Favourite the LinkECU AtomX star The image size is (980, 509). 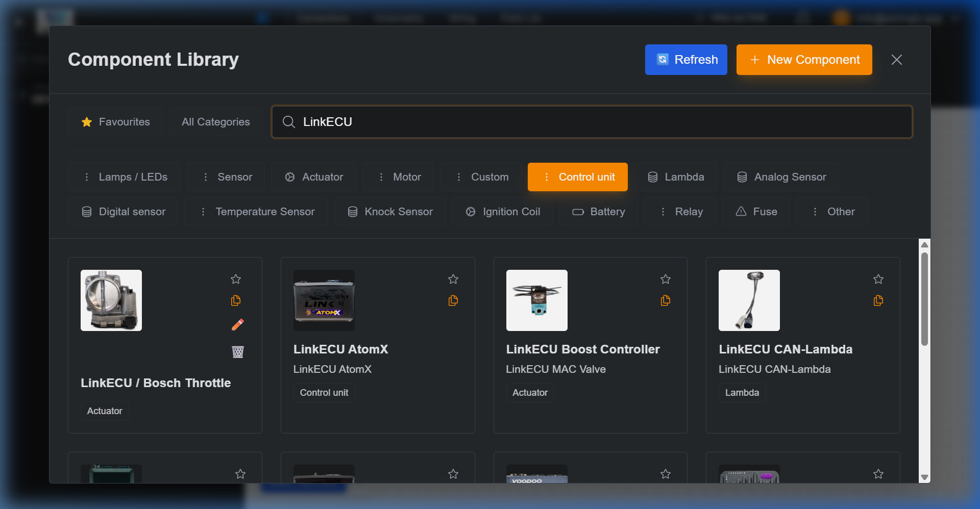point(453,279)
